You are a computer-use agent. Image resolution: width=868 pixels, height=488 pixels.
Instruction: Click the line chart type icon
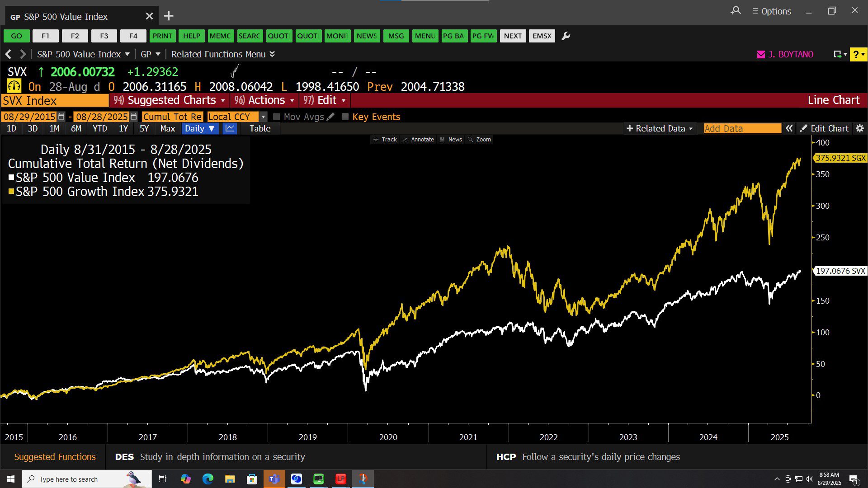pos(230,128)
